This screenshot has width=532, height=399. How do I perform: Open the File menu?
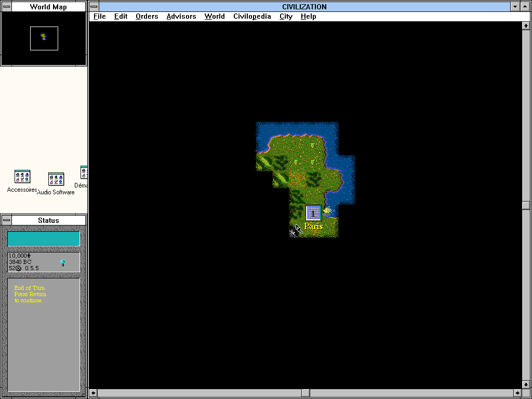[x=99, y=16]
